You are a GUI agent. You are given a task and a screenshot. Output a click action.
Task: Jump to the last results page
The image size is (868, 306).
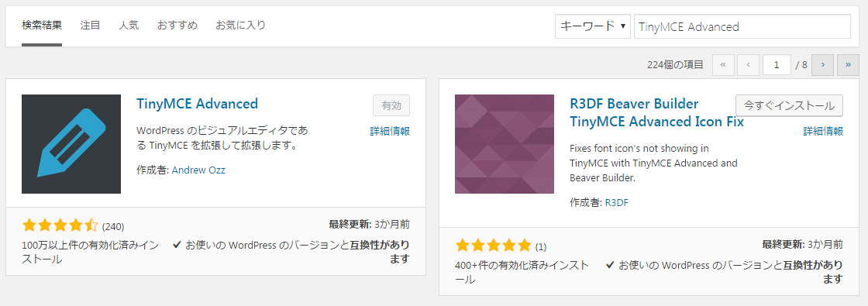tap(848, 65)
